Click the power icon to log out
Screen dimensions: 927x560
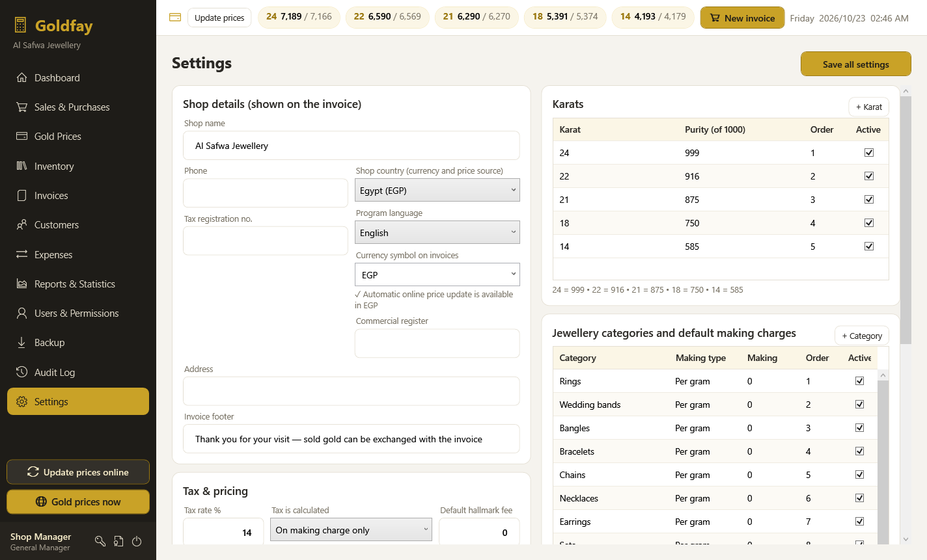[x=137, y=541]
